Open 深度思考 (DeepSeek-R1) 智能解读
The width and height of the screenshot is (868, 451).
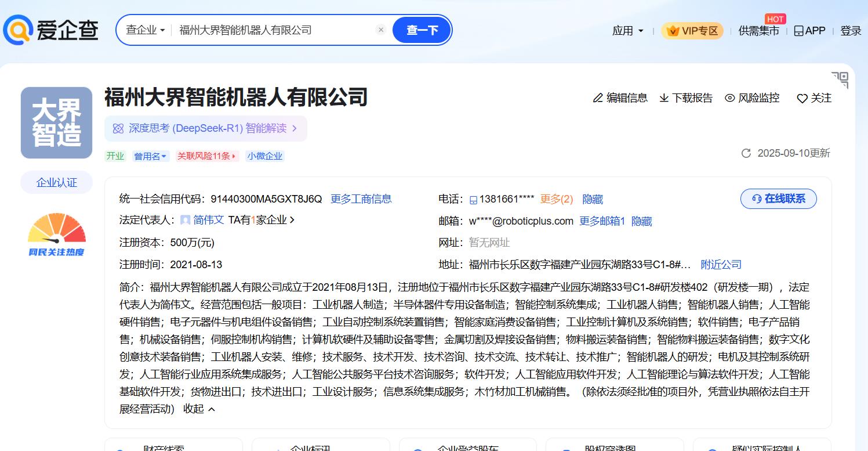coord(206,129)
